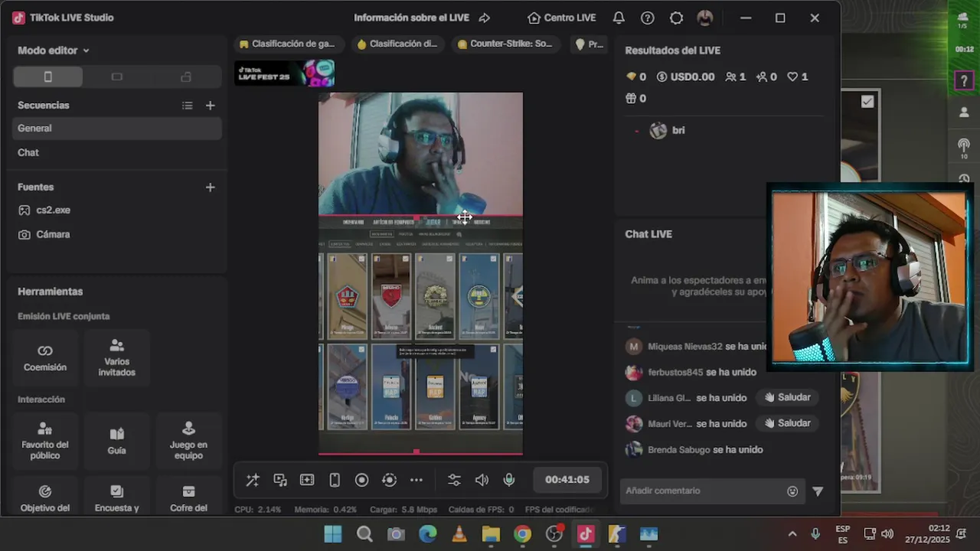Open the Clasificación de ga... tab

click(x=287, y=44)
